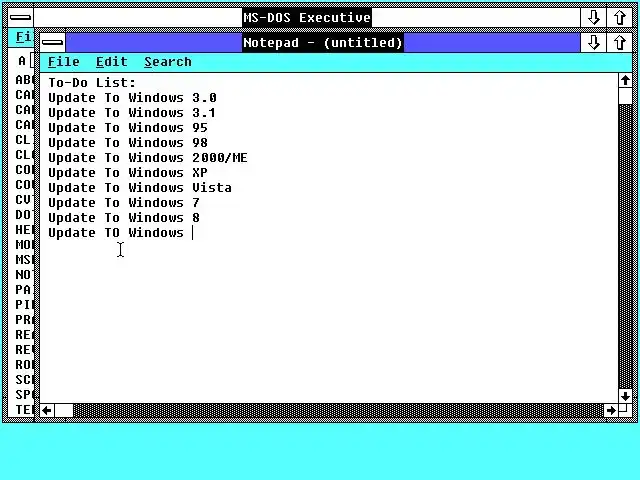Open the Notepad File menu

[64, 62]
